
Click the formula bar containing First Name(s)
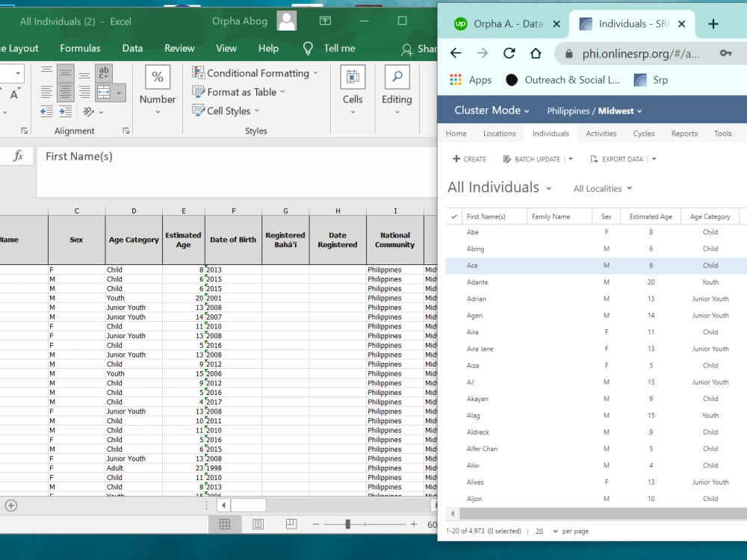click(236, 172)
